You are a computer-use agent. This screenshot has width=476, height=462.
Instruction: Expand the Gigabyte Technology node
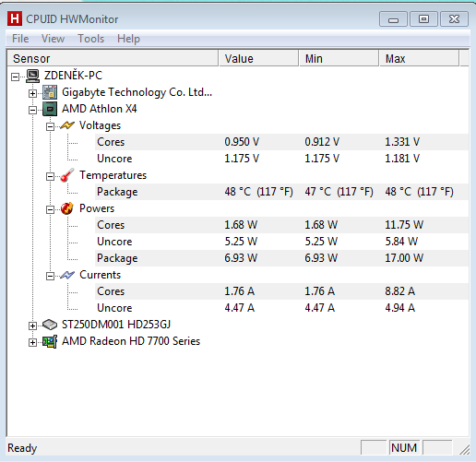pyautogui.click(x=32, y=93)
